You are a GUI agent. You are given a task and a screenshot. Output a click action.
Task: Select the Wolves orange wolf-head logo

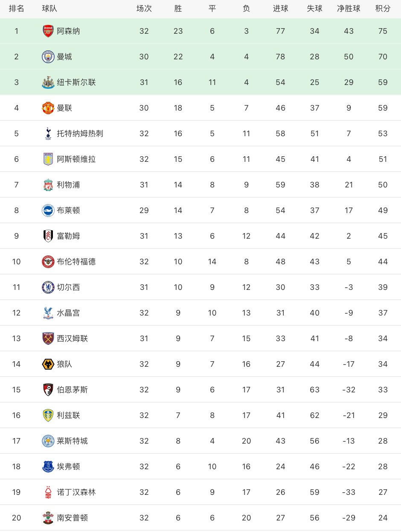click(48, 364)
